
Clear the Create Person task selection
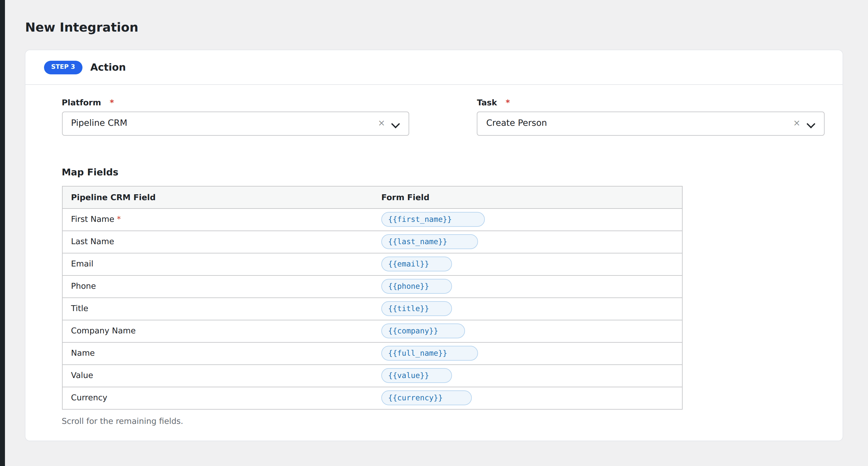click(797, 123)
